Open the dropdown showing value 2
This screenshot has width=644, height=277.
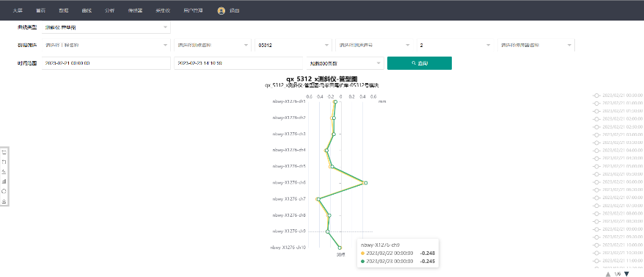(455, 45)
